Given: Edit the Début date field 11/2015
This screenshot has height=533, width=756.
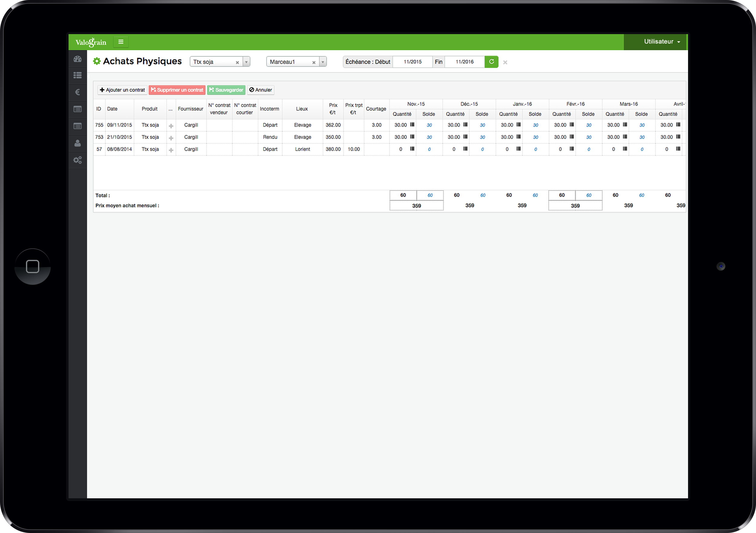Looking at the screenshot, I should pos(413,62).
